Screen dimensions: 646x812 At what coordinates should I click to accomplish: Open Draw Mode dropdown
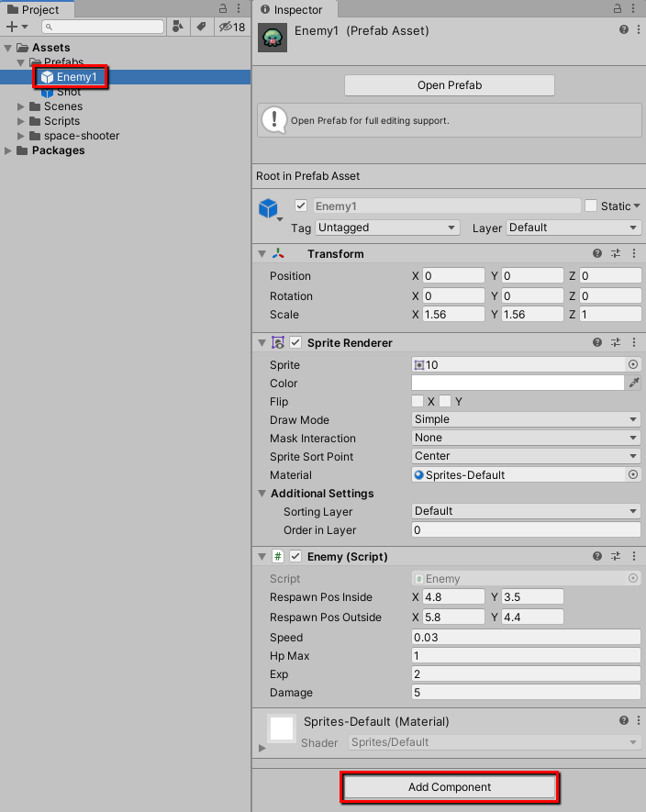pyautogui.click(x=526, y=419)
